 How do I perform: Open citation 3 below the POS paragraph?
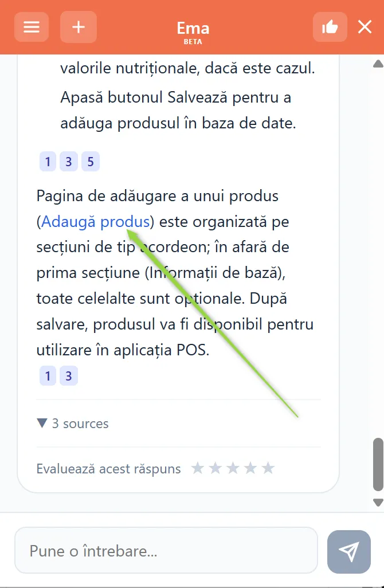tap(69, 376)
